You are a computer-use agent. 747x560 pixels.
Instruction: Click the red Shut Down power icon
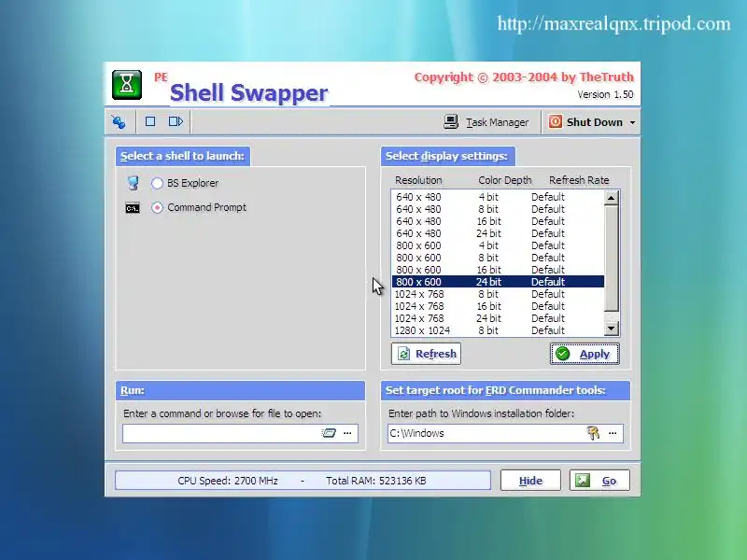click(x=555, y=122)
